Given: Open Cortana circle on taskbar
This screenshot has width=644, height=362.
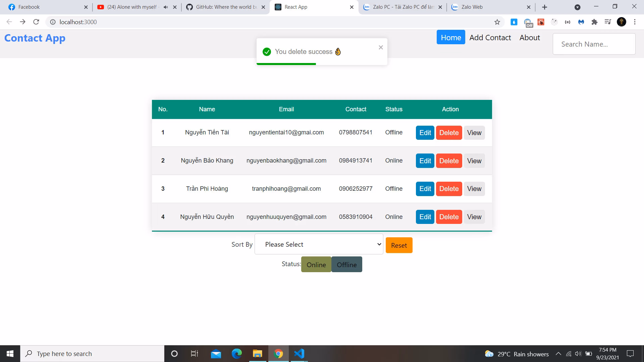Looking at the screenshot, I should (174, 354).
